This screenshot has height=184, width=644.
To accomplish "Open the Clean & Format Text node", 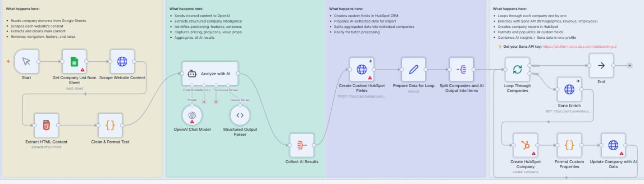I will point(110,126).
